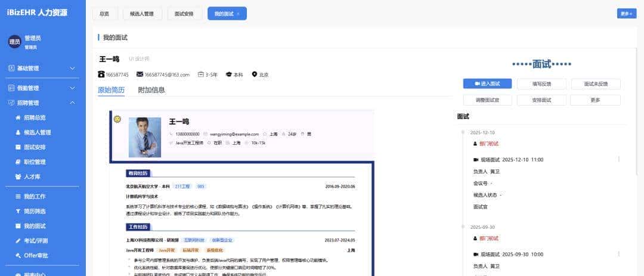This screenshot has width=644, height=276.
Task: Click the smiley badge on the resume
Action: [x=117, y=119]
